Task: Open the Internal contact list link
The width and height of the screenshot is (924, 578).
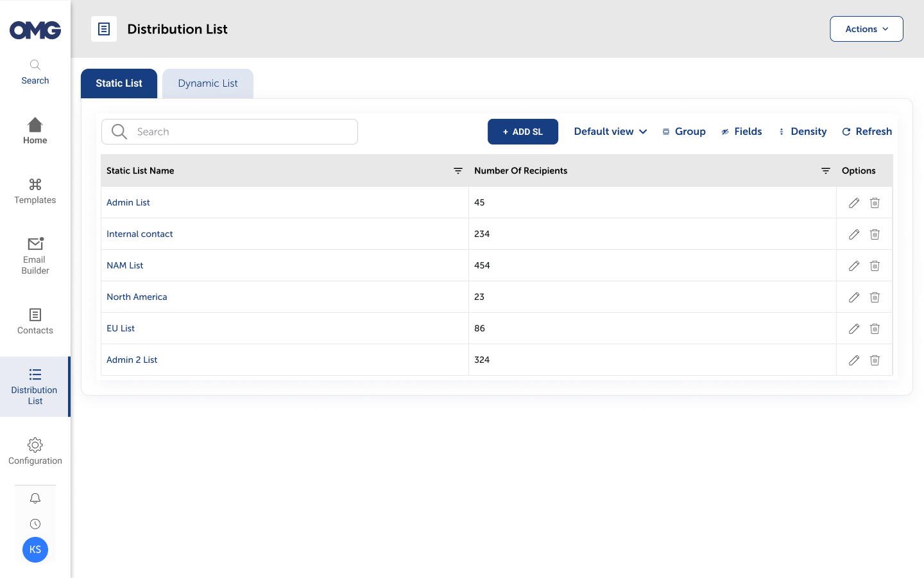Action: point(140,234)
